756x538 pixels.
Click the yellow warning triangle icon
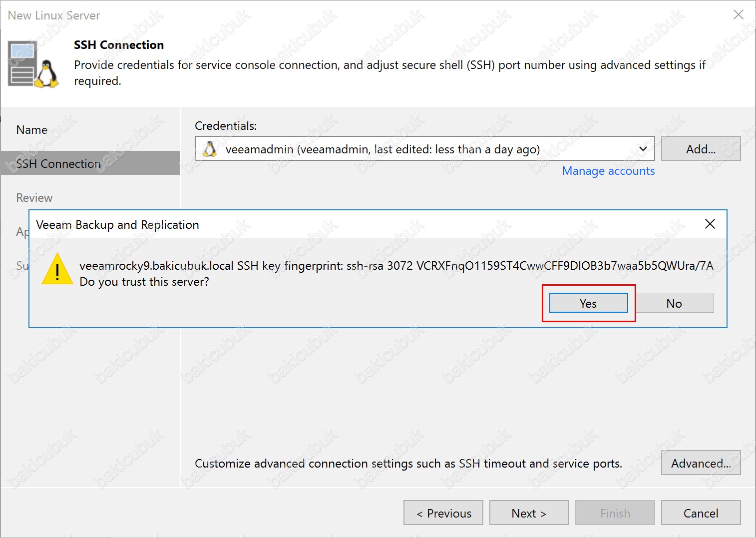point(57,269)
